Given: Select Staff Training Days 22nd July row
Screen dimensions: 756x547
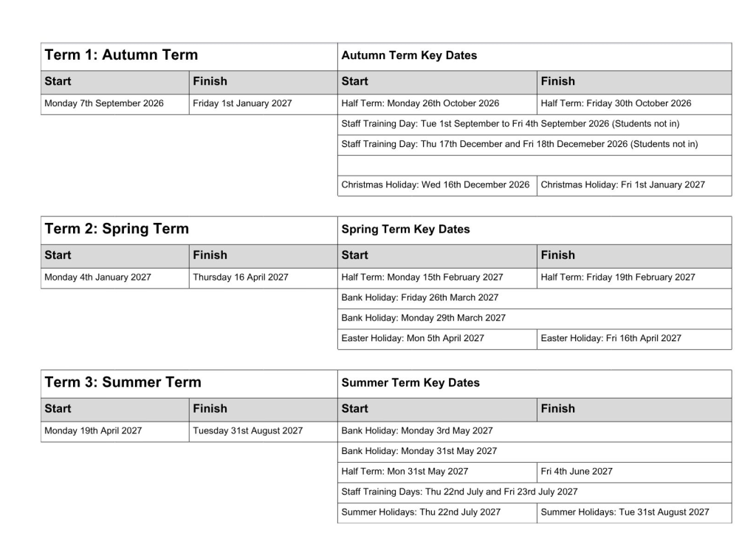Looking at the screenshot, I should pyautogui.click(x=535, y=492).
